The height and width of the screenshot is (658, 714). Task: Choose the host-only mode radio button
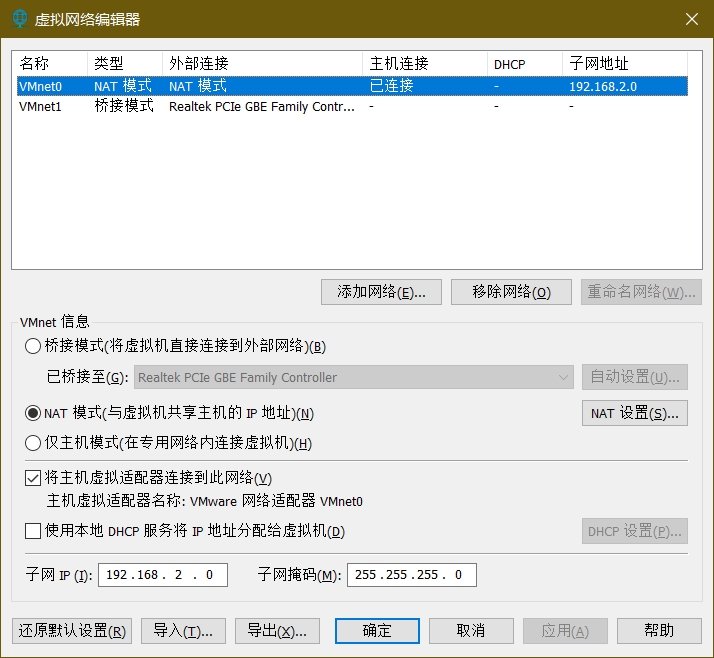tap(33, 443)
